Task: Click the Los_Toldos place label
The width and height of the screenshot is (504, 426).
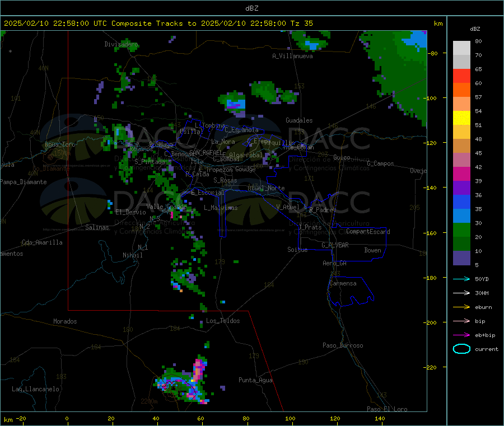Action: (223, 321)
